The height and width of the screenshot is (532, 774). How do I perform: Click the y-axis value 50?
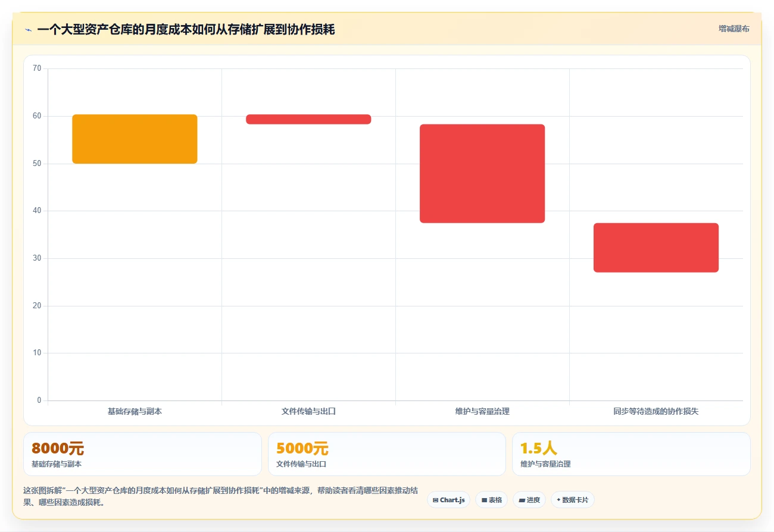(x=37, y=163)
